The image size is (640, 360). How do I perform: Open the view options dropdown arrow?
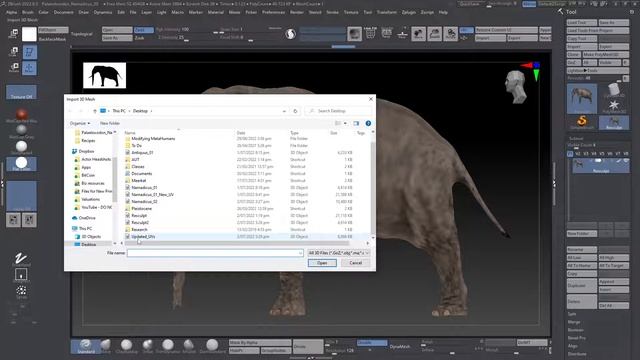[x=345, y=123]
